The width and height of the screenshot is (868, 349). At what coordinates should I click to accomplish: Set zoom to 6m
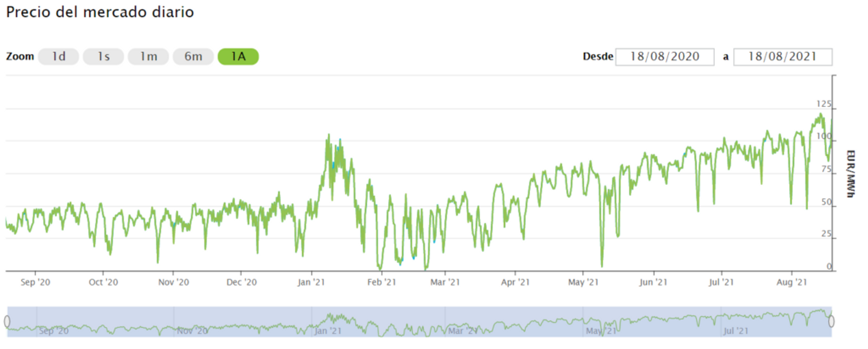click(193, 57)
